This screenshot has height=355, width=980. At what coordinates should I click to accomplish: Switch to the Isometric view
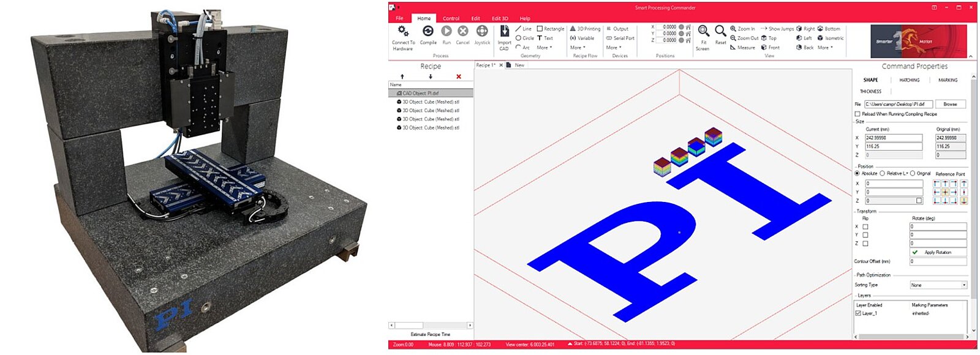coord(831,38)
